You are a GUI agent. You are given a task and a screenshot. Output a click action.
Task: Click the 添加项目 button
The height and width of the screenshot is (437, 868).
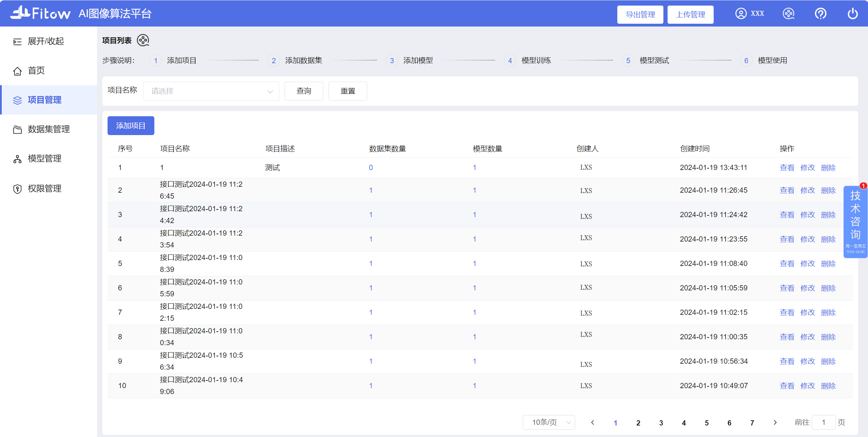pos(131,126)
